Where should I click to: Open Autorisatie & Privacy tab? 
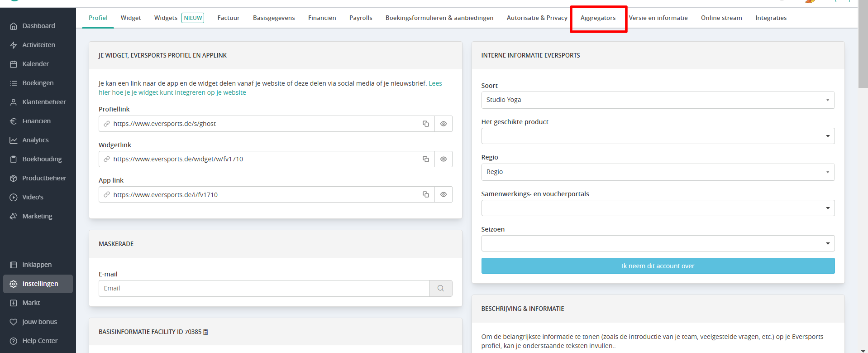click(537, 18)
